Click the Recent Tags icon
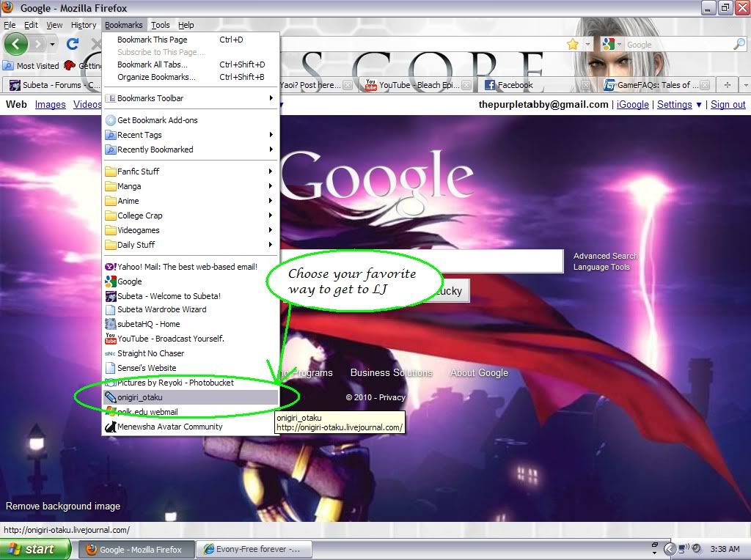 (111, 135)
